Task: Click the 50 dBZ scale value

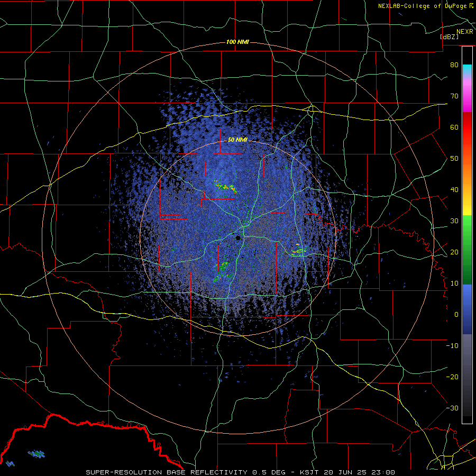Action: (454, 159)
